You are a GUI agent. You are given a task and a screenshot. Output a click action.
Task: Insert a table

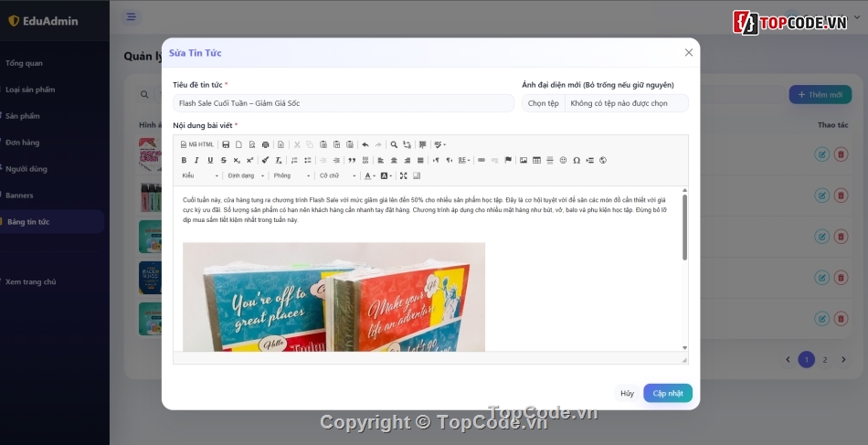pos(537,160)
